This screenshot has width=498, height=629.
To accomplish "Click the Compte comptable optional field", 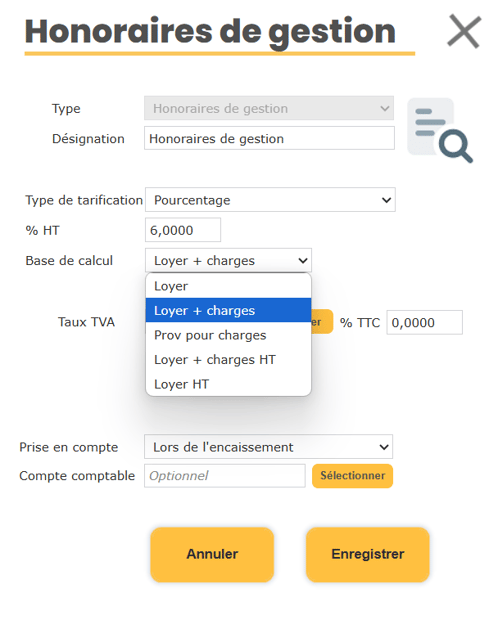I will coord(225,476).
